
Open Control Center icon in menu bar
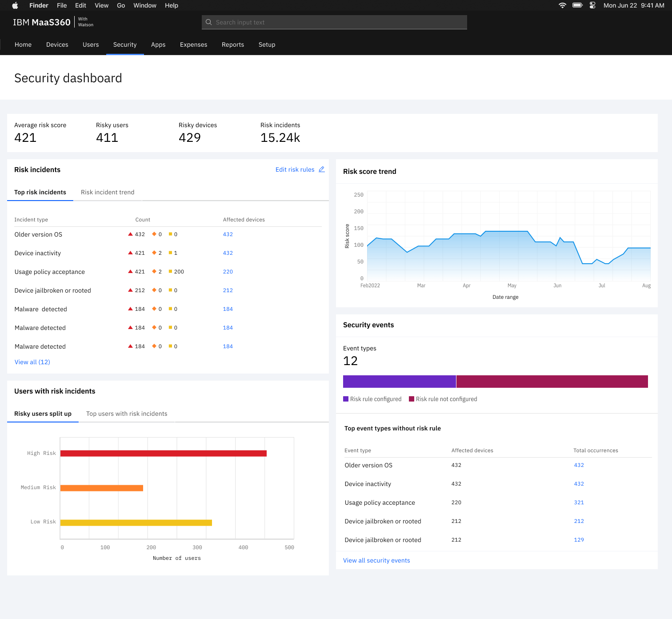point(592,5)
